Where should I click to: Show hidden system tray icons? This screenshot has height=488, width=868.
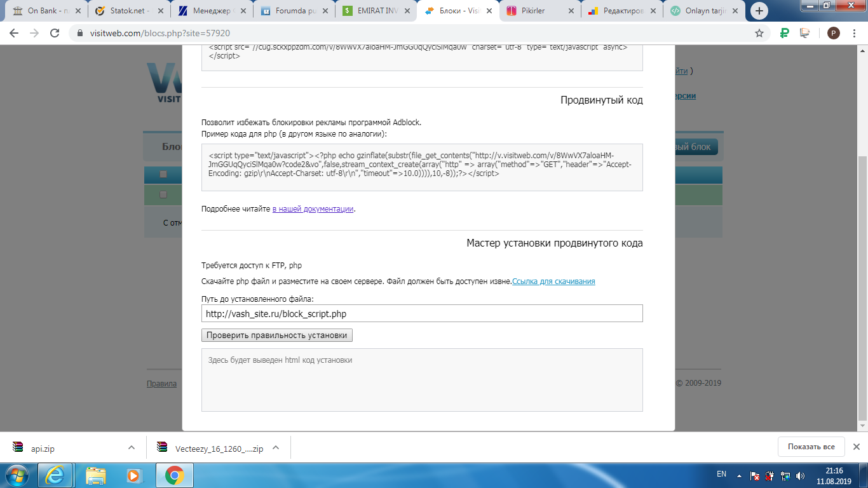click(739, 475)
